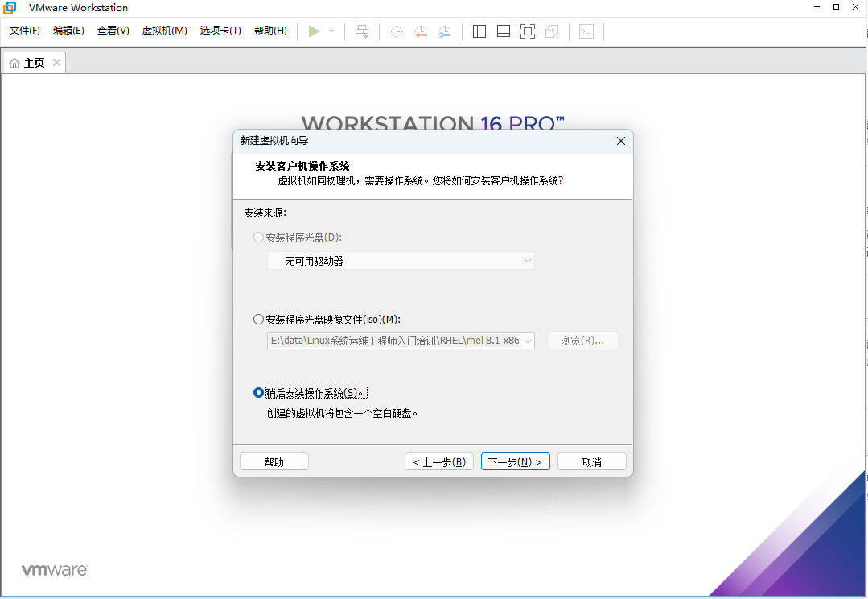Close the 主页 tab
868x599 pixels.
tap(56, 63)
